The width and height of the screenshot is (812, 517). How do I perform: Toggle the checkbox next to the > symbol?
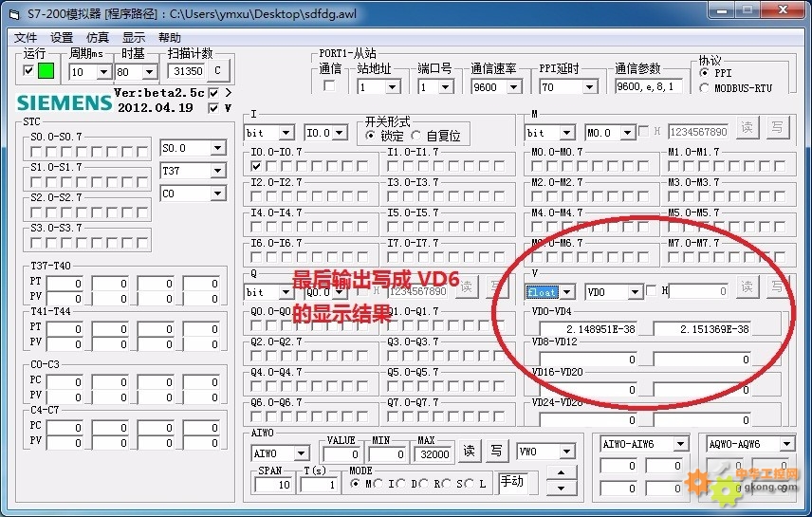point(213,93)
